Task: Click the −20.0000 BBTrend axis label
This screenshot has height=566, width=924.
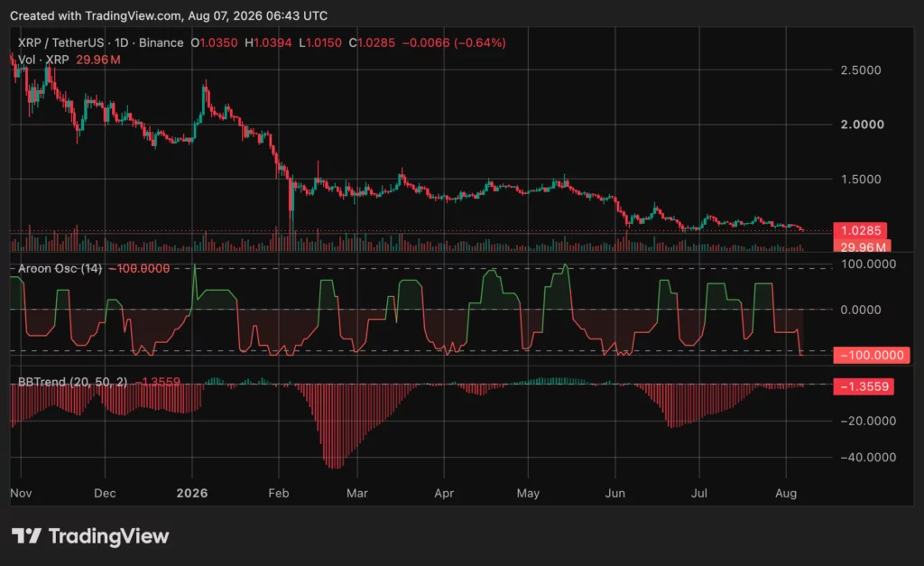Action: point(868,421)
